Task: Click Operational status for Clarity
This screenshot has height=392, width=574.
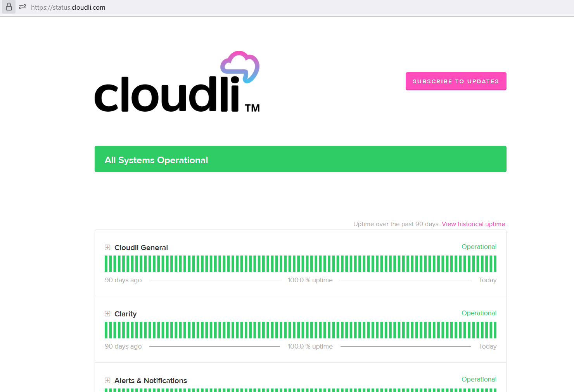Action: tap(479, 313)
